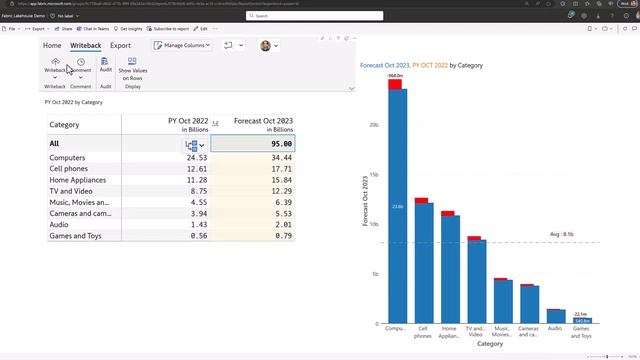Click the browser favorites star icon
The width and height of the screenshot is (640, 360).
tap(587, 4)
